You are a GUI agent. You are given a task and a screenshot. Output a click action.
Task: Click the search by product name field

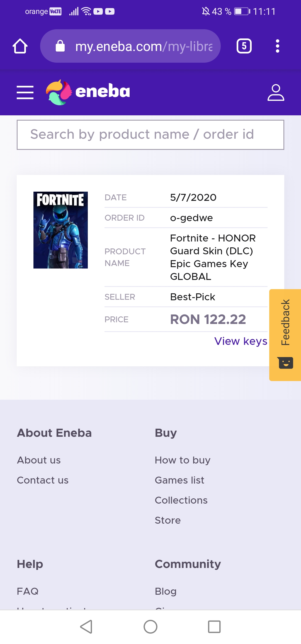[151, 135]
